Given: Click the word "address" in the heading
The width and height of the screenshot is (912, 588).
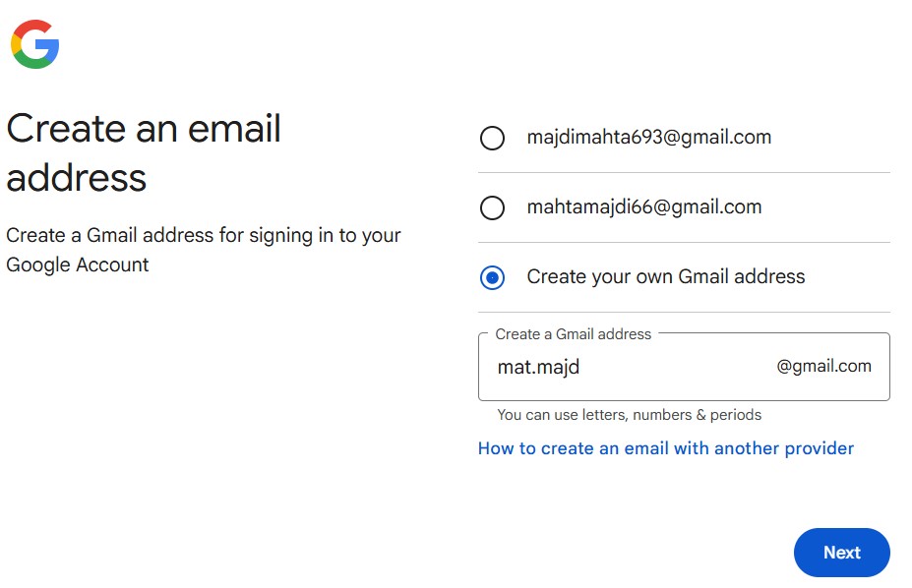Looking at the screenshot, I should pos(77,178).
